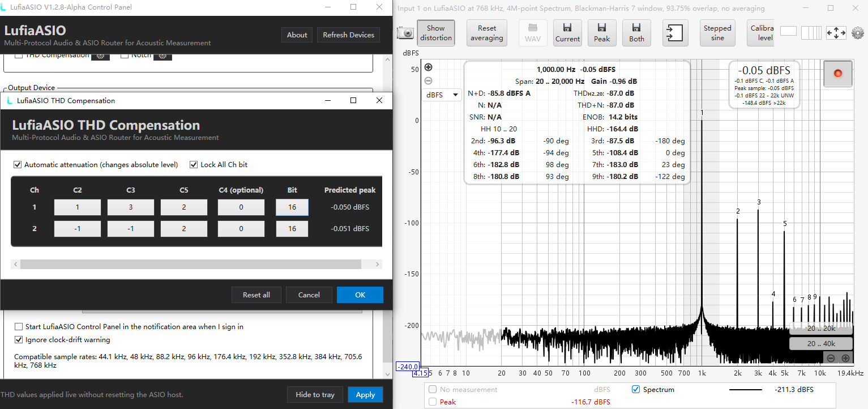Click the horizontal zoom-out icon on graph
The width and height of the screenshot is (868, 409).
[831, 358]
